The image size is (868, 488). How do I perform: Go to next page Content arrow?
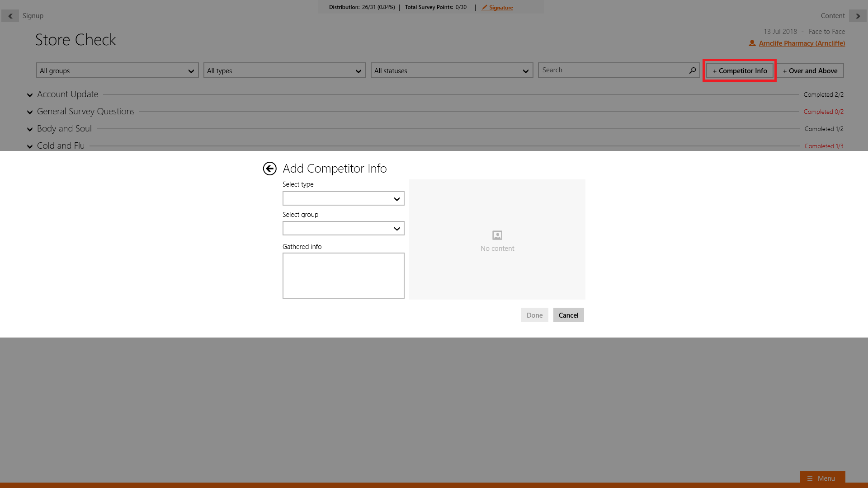(x=858, y=16)
